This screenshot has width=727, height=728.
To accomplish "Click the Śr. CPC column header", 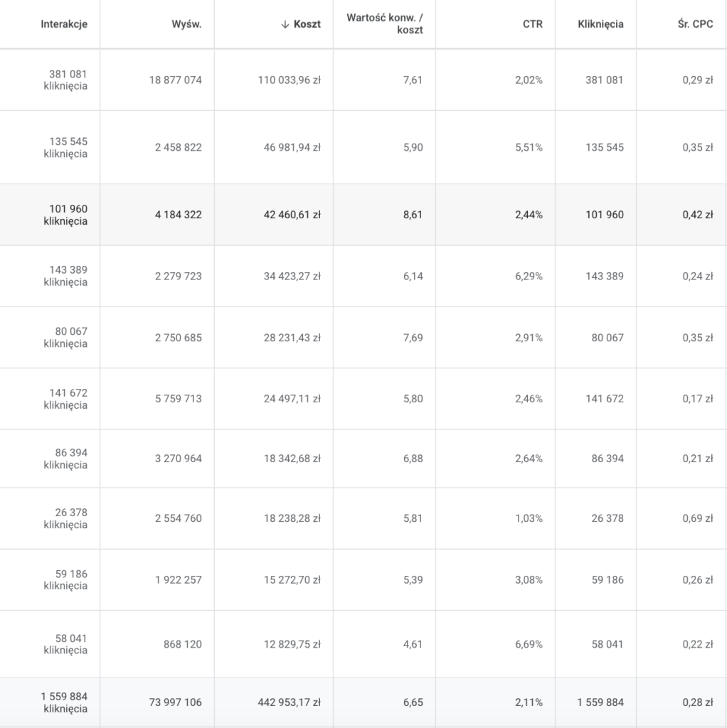I will (x=695, y=24).
